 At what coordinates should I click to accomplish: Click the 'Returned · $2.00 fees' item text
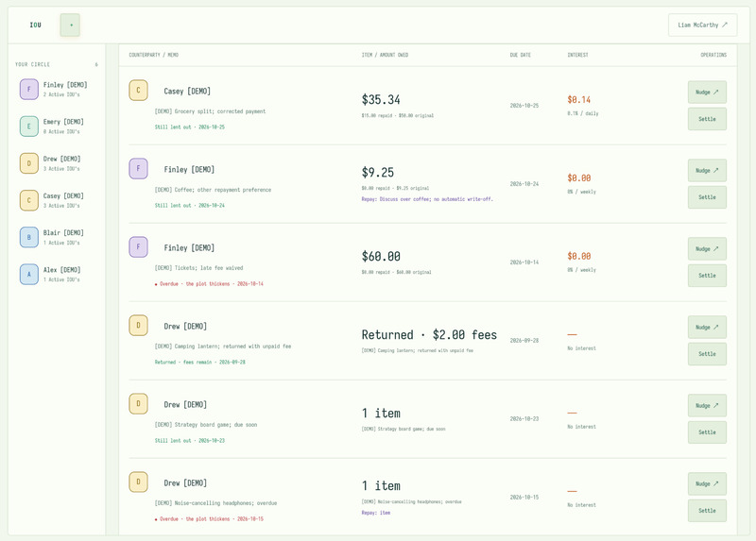[429, 335]
